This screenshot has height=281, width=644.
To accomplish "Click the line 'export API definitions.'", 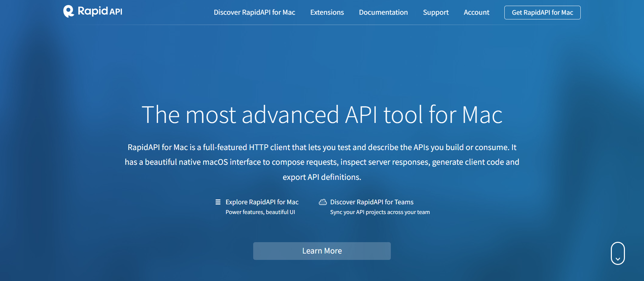I will pos(322,177).
